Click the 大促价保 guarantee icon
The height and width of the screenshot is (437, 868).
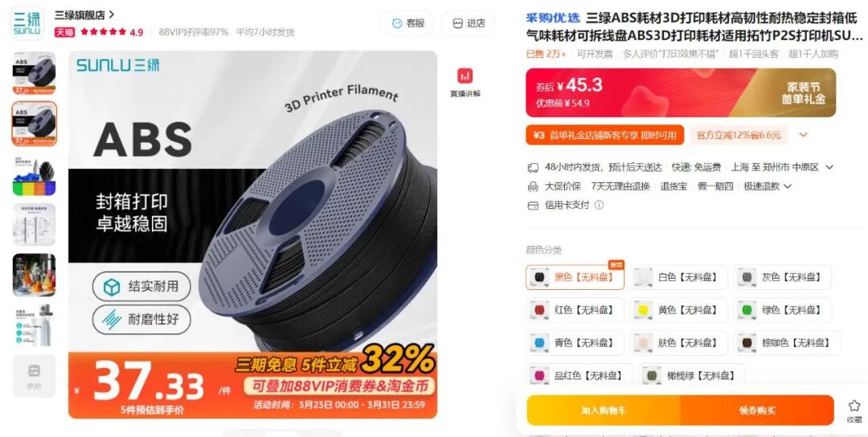pyautogui.click(x=533, y=186)
